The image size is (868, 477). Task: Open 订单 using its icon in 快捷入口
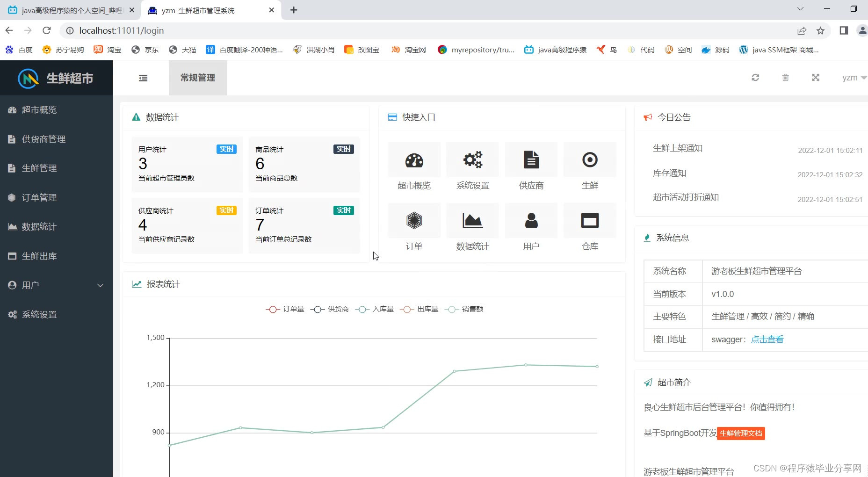pyautogui.click(x=413, y=220)
